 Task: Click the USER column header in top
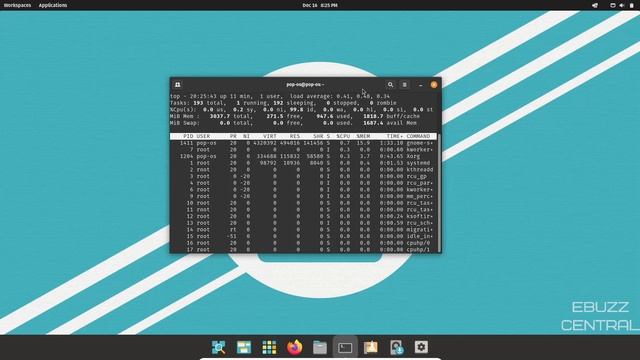tap(203, 136)
